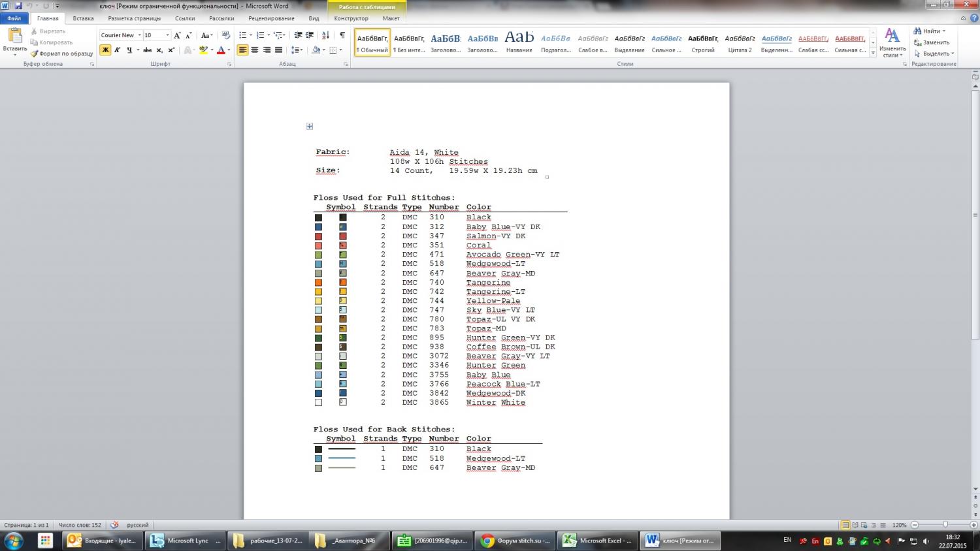Click the Заменить button

[x=935, y=42]
